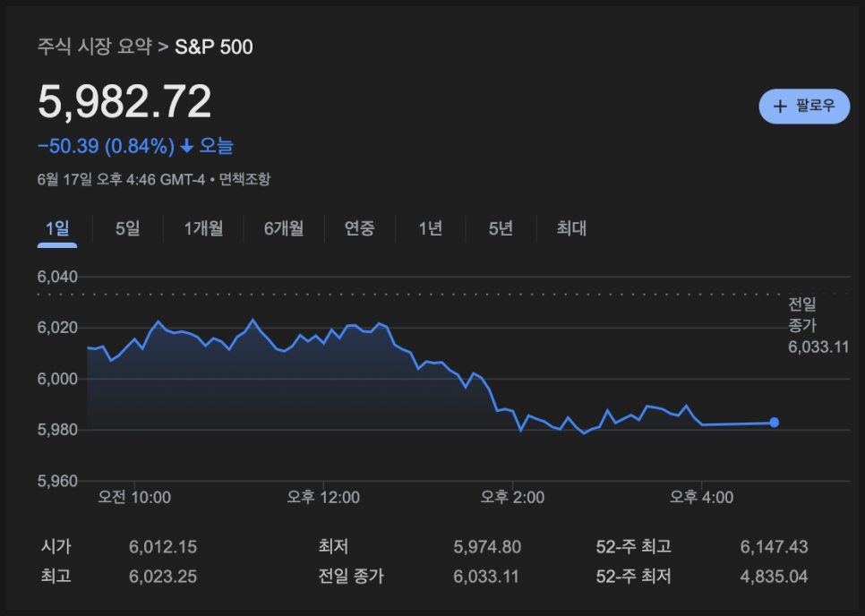
Task: Click the 전일 종가 value 6,033.11 in the stats table
Action: click(x=486, y=577)
